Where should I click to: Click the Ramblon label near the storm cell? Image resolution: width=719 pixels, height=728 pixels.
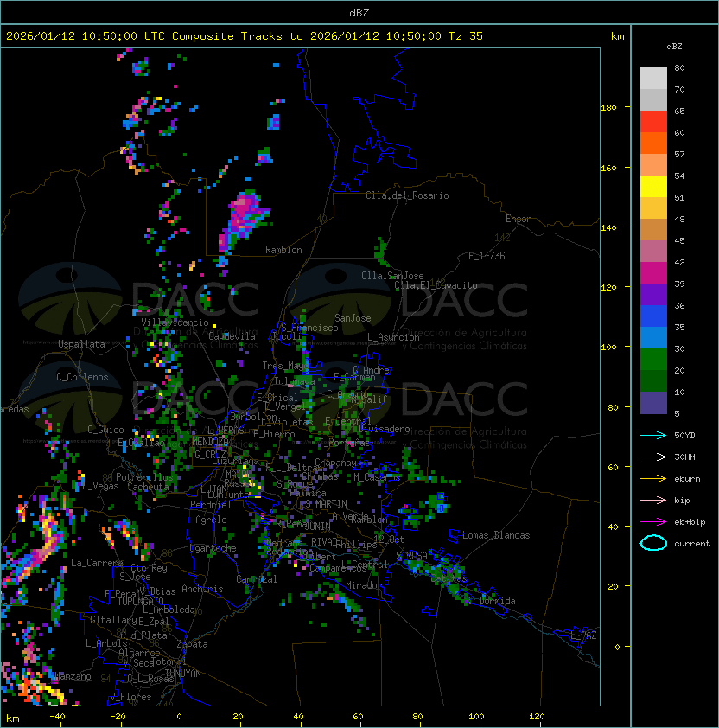coord(283,250)
